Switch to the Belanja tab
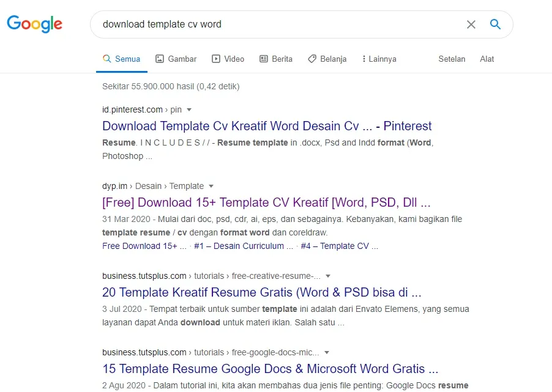 [x=327, y=59]
